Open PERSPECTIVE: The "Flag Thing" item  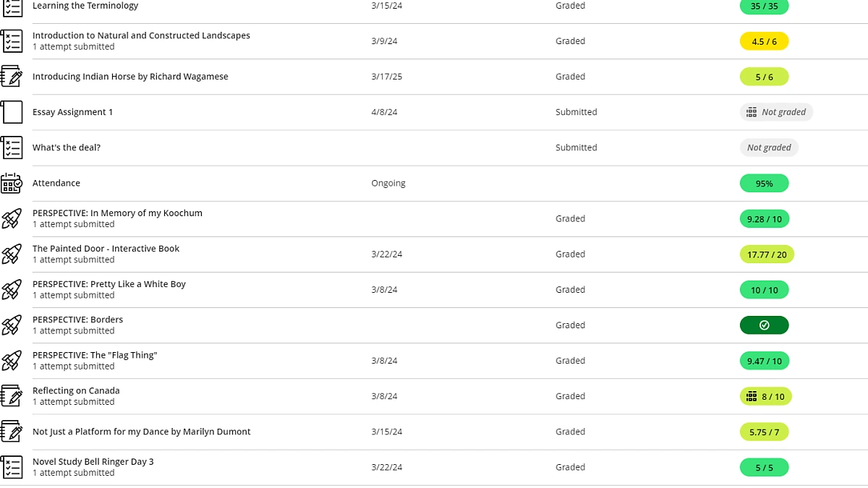click(95, 355)
